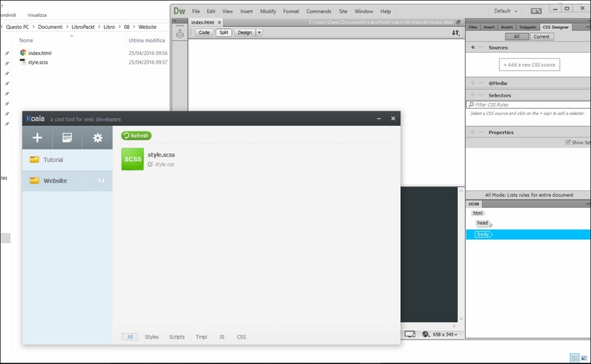The image size is (591, 364).
Task: Select the body element in DOM panel
Action: point(483,235)
